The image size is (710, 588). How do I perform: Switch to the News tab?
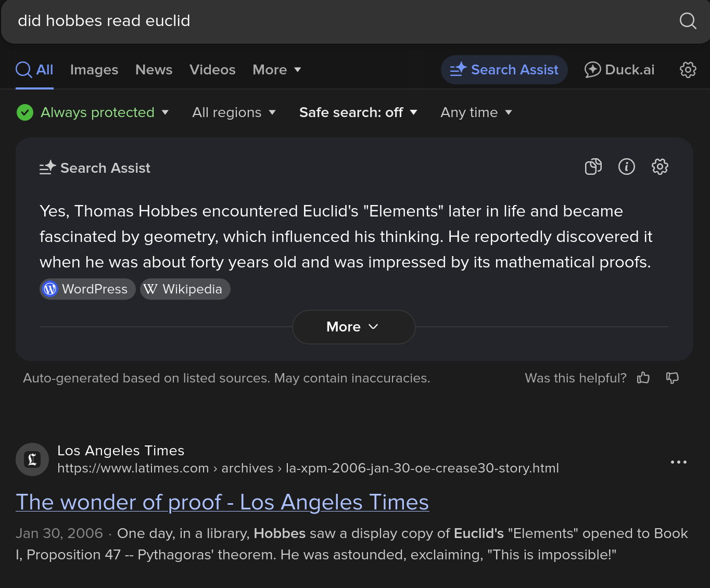click(154, 70)
